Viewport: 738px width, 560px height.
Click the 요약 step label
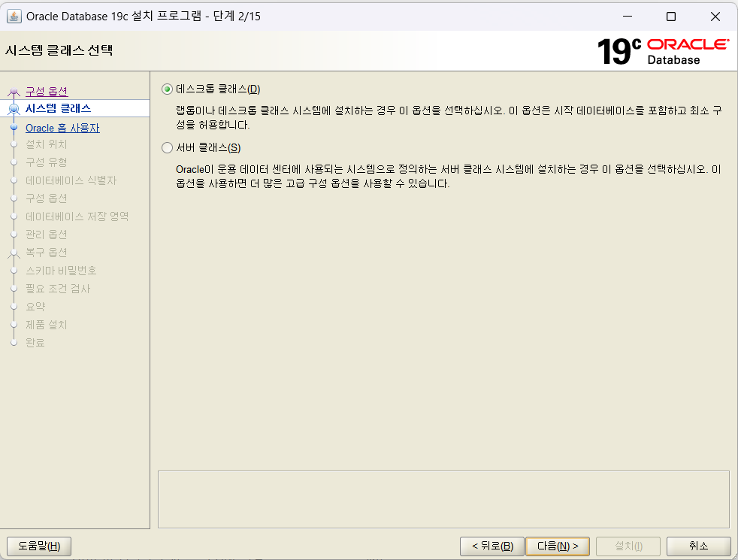tap(35, 307)
